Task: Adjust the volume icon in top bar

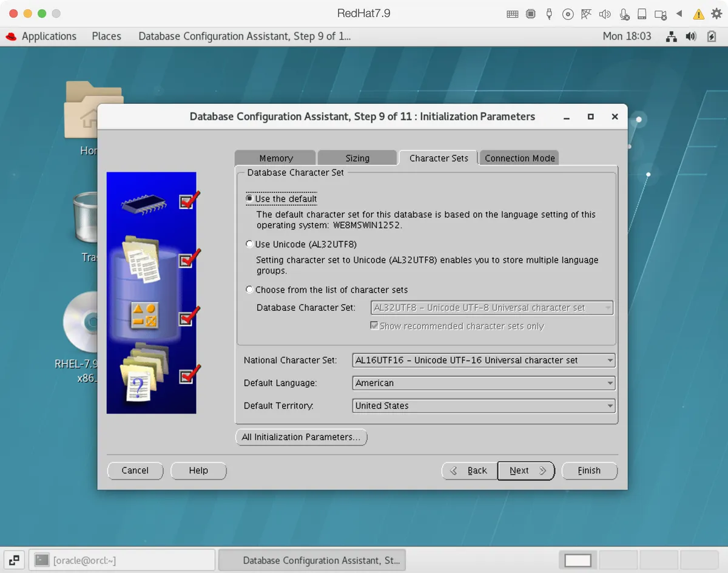Action: [x=691, y=36]
